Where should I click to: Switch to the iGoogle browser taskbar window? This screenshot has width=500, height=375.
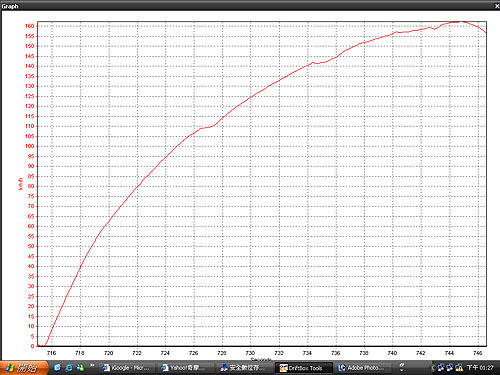click(x=127, y=368)
